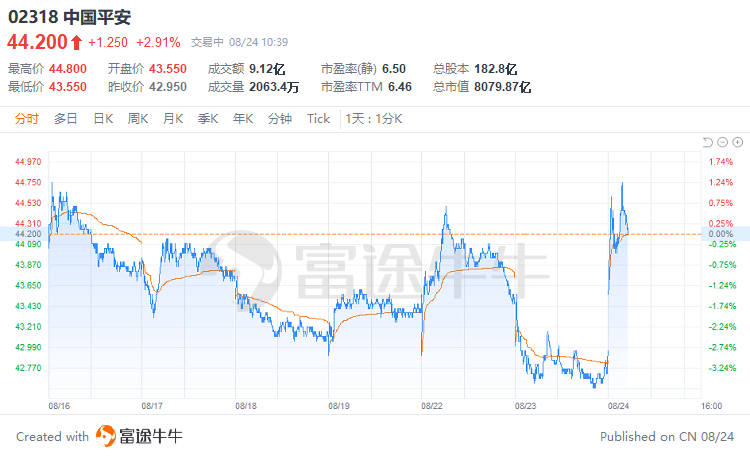Click the 42.770 price axis label
Screen dimensions: 750x457
click(x=28, y=368)
